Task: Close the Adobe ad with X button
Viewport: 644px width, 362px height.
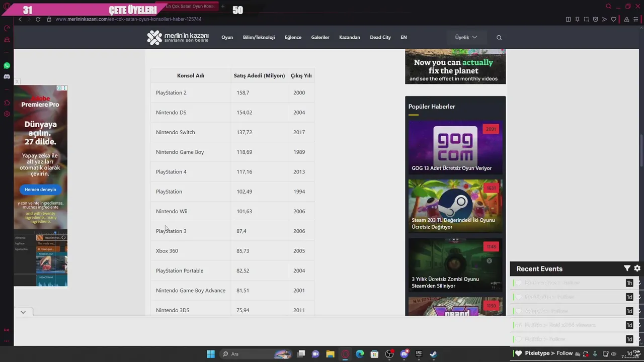Action: (17, 81)
